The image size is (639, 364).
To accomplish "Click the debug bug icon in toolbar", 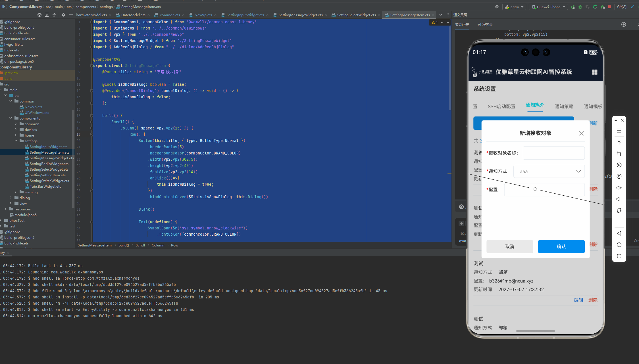I will tap(580, 7).
